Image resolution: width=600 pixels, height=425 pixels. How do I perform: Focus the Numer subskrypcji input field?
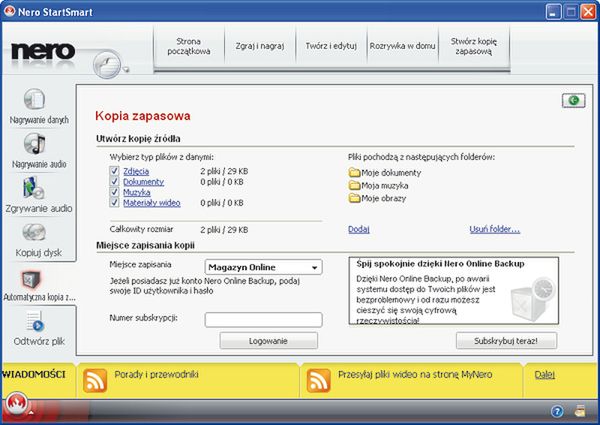[x=263, y=320]
